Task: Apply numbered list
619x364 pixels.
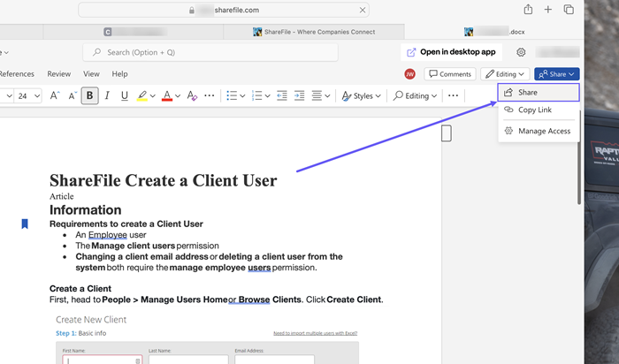Action: [257, 95]
